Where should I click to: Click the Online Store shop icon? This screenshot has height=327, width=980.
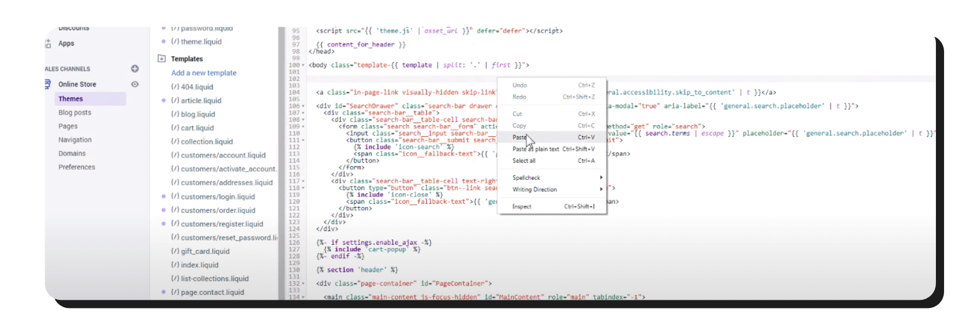(x=48, y=84)
